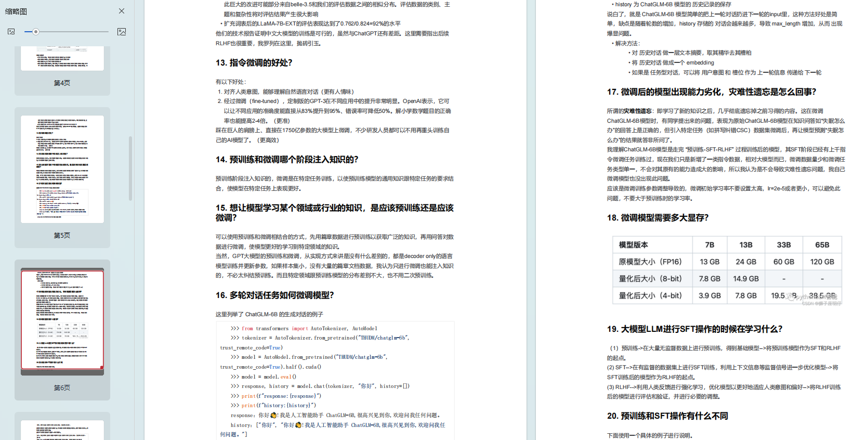The width and height of the screenshot is (868, 440).
Task: Click the 13 GB table cell
Action: [x=709, y=262]
